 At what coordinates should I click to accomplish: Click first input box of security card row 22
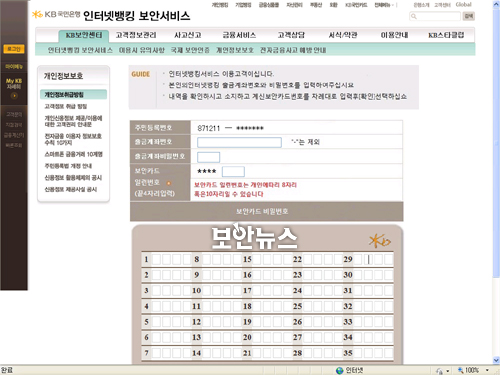[x=308, y=259]
